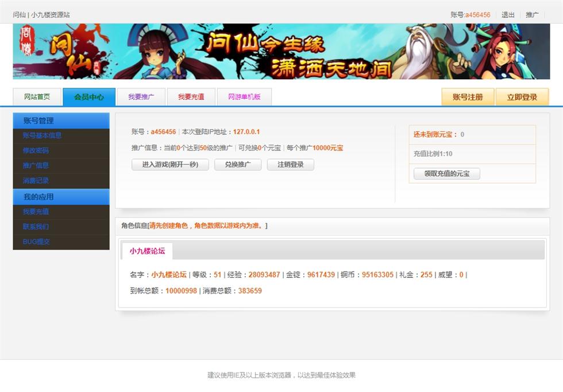View 消费记录 in the sidebar
The width and height of the screenshot is (563, 392).
click(x=36, y=180)
